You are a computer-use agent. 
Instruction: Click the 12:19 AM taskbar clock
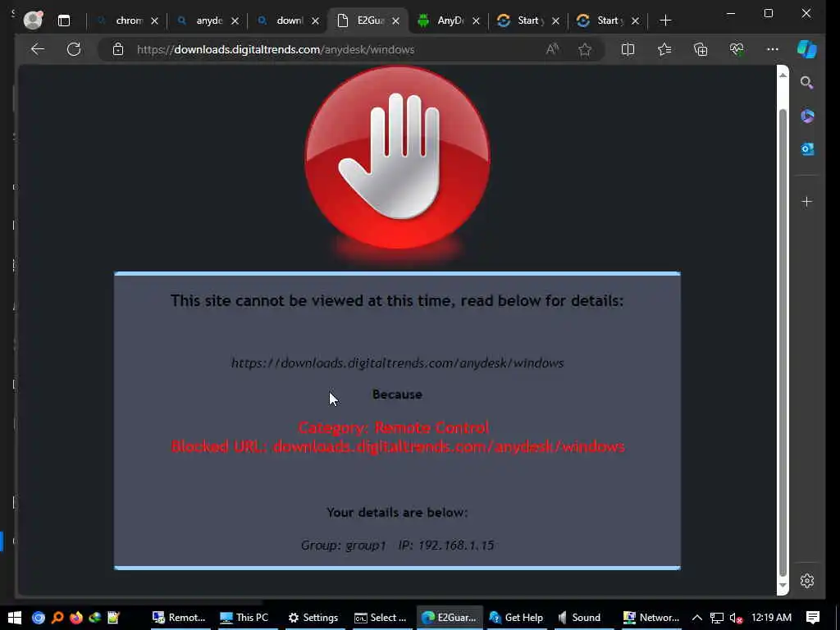[x=771, y=618]
